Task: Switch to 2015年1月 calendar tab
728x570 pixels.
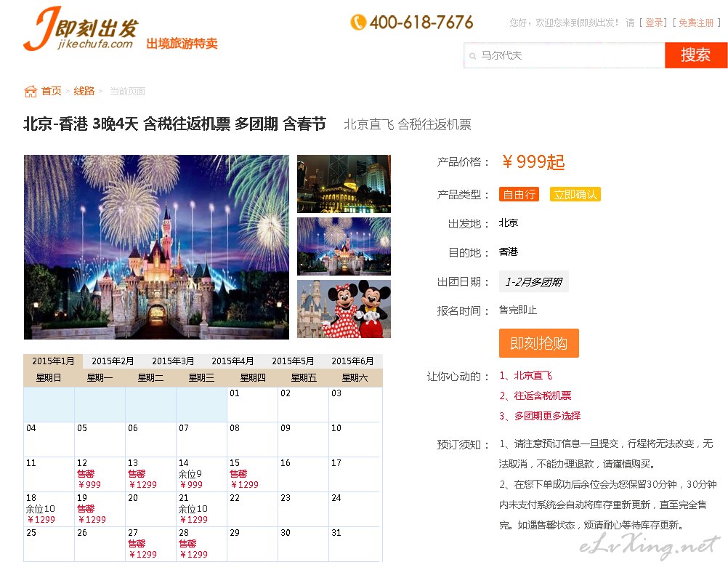Action: [53, 361]
